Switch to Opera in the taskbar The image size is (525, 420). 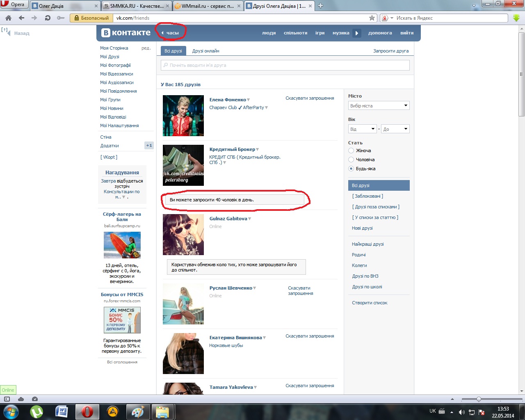click(x=87, y=411)
